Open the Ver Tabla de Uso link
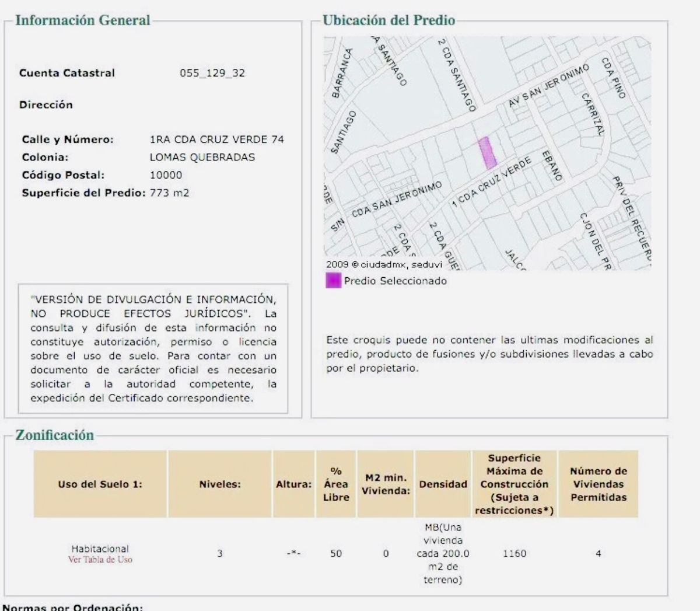 click(100, 560)
